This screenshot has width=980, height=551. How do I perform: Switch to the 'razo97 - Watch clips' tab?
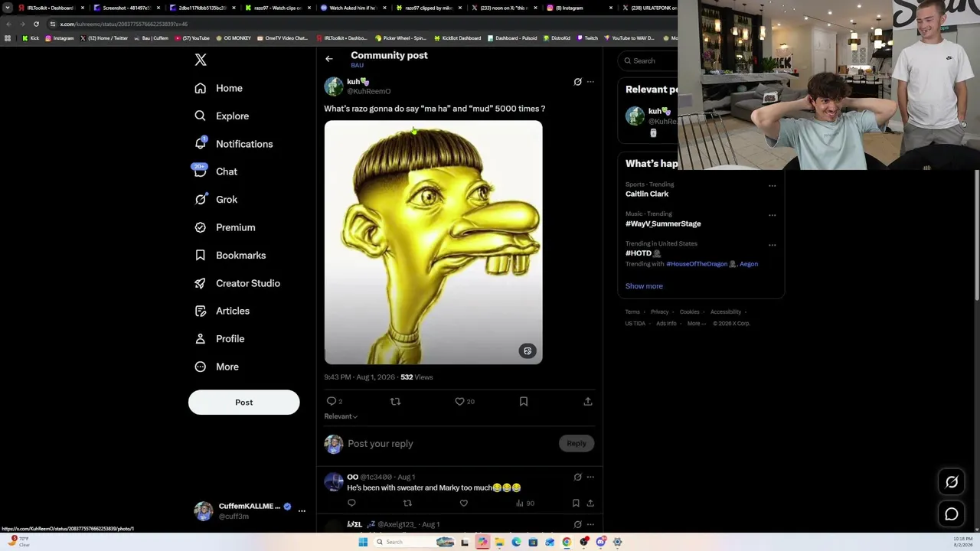tap(276, 8)
